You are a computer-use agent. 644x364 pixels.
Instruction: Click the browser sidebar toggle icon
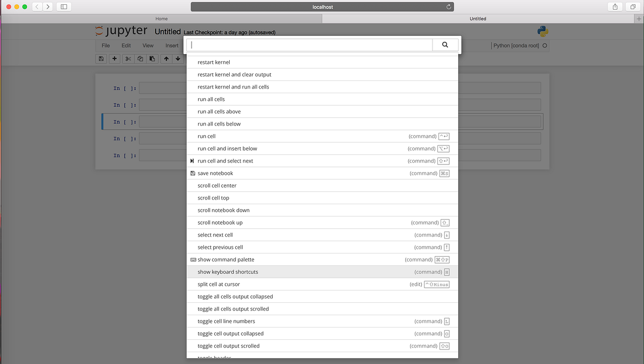64,6
